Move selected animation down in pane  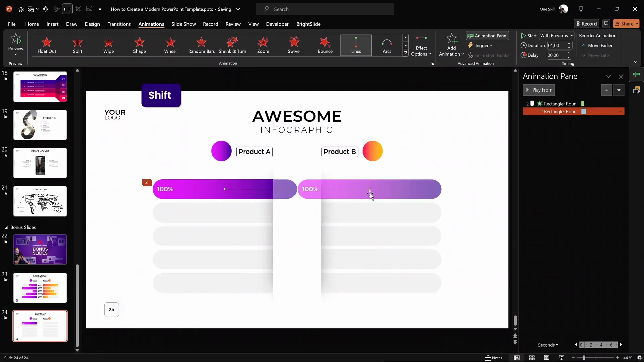[619, 90]
